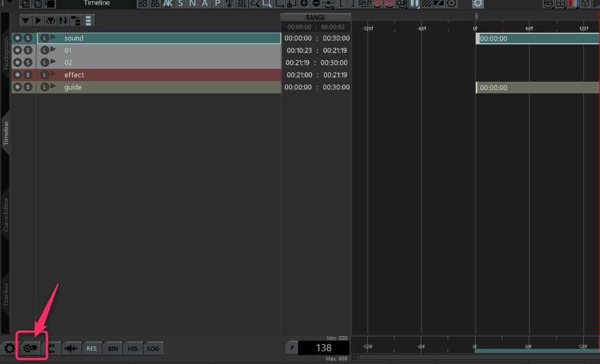Click the minus remove icon in toolbar
The image size is (600, 364).
[x=316, y=4]
